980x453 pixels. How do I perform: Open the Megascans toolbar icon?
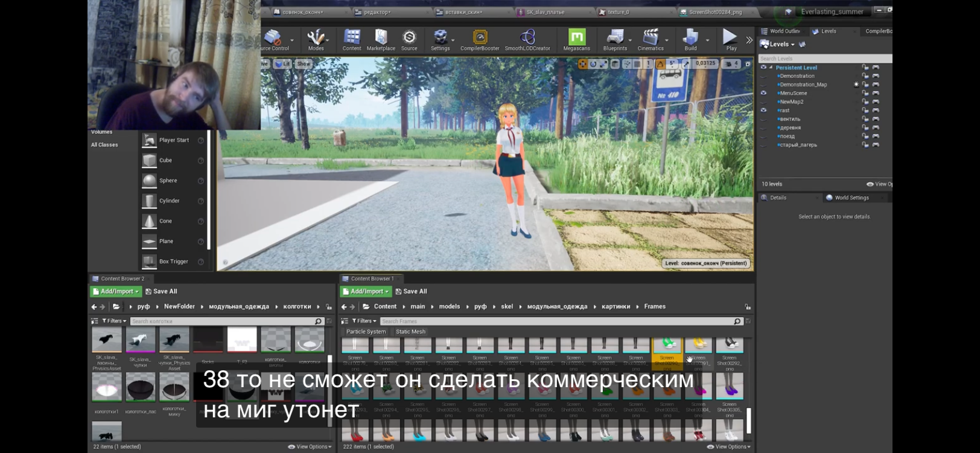(x=577, y=40)
